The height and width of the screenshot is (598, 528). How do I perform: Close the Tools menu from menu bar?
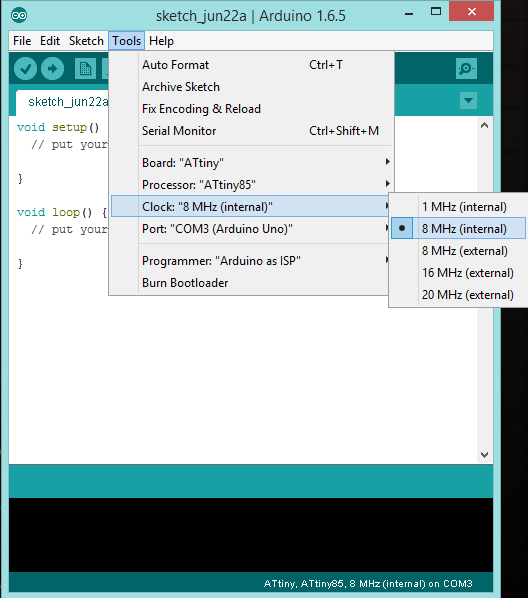[x=127, y=41]
